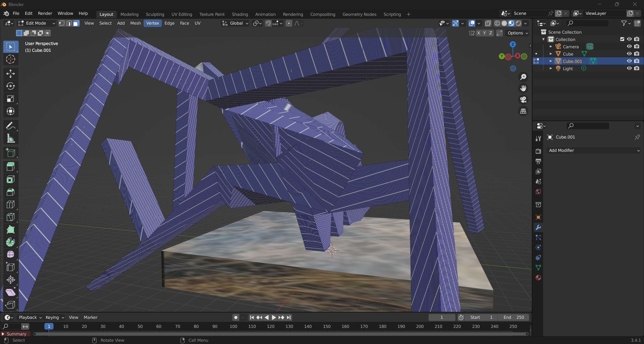644x344 pixels.
Task: Select the Rotate tool
Action: [10, 86]
